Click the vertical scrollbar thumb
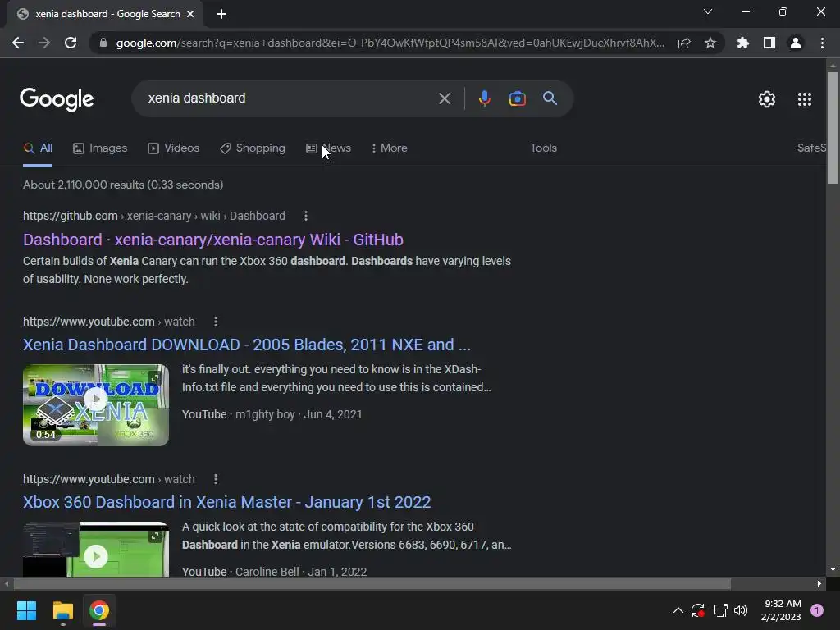The width and height of the screenshot is (840, 630). [x=833, y=127]
